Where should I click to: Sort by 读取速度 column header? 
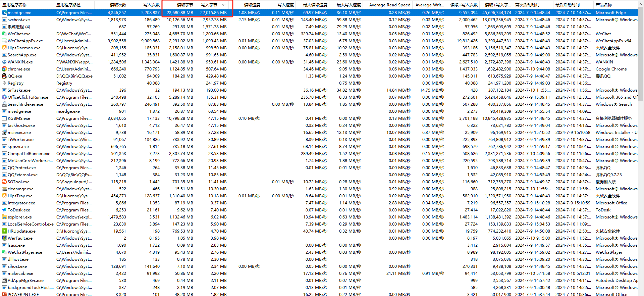tap(245, 5)
